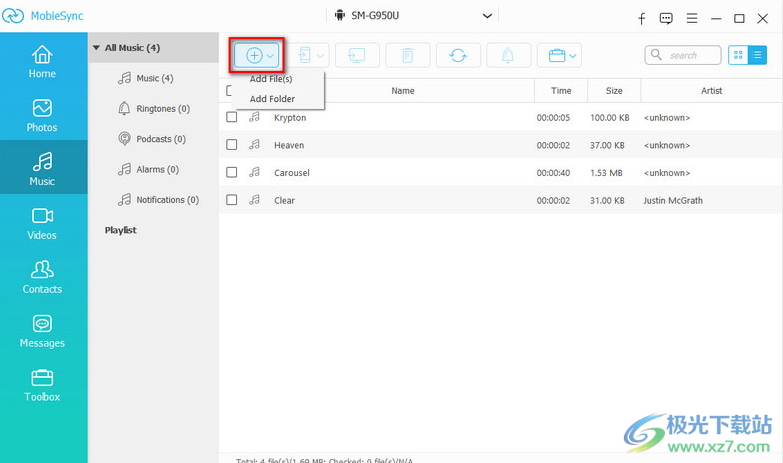Image resolution: width=783 pixels, height=463 pixels.
Task: Open the Toolbox section in sidebar
Action: [x=42, y=385]
